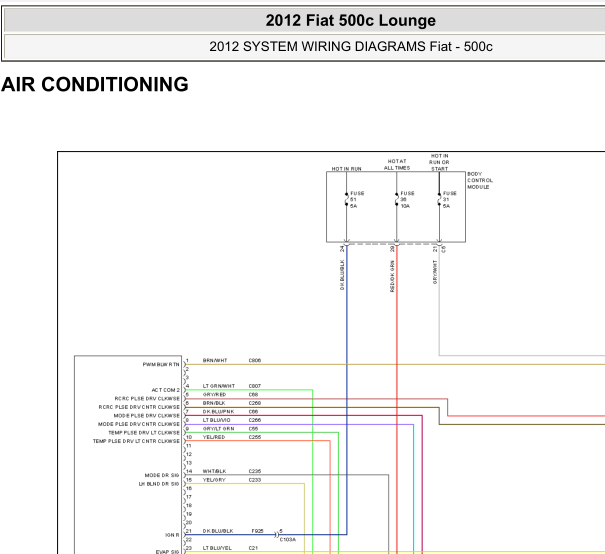Click the 'EVAP SIG' pin label
The width and height of the screenshot is (605, 554).
167,552
